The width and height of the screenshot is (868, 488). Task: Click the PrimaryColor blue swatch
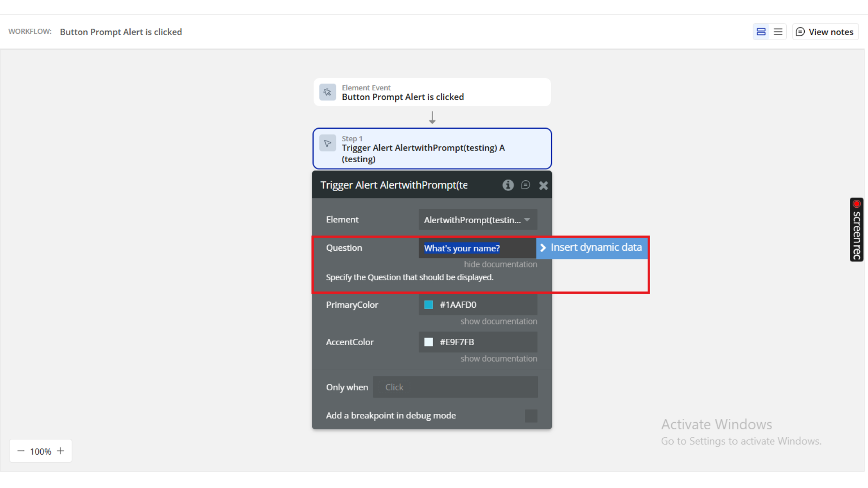pyautogui.click(x=429, y=305)
